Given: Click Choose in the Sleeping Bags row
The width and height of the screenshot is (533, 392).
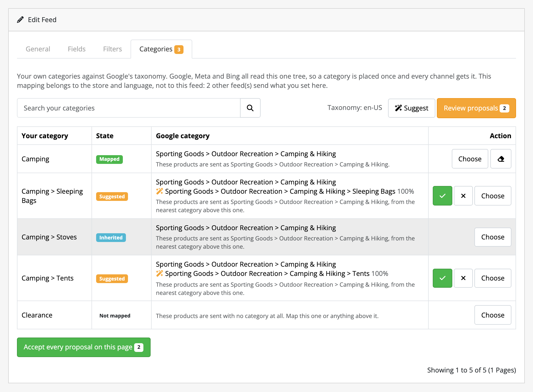Looking at the screenshot, I should click(x=493, y=196).
